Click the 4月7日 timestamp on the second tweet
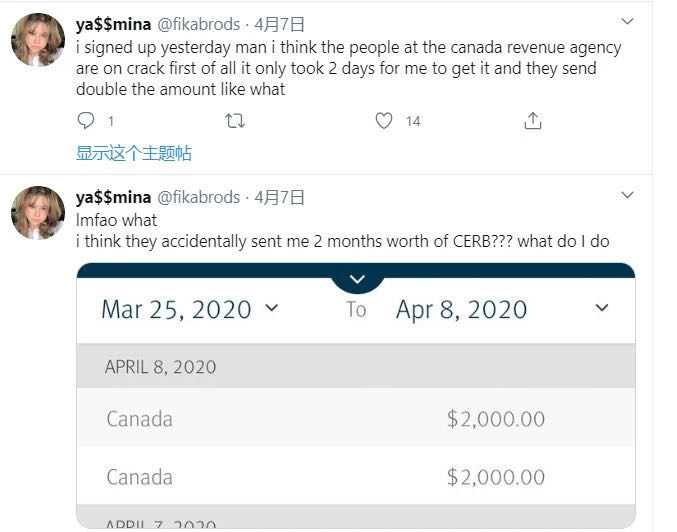Screen dimensions: 677x532 [x=280, y=197]
